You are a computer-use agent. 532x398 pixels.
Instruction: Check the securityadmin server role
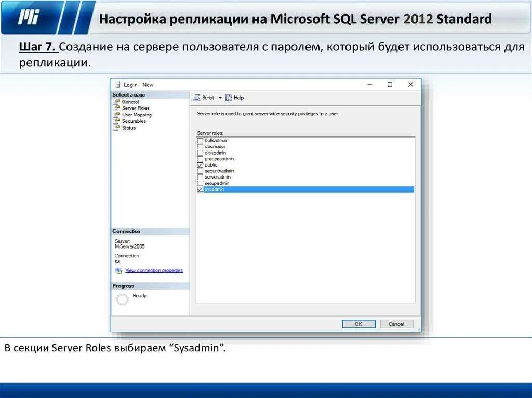[200, 171]
